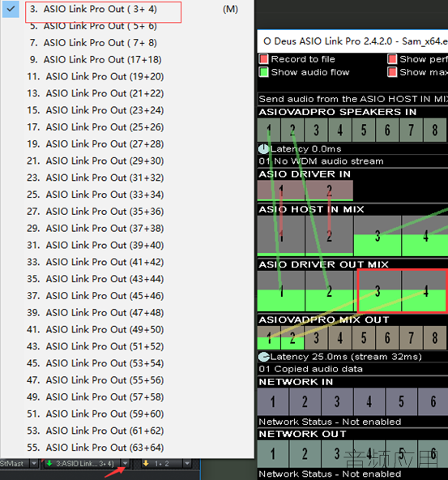Choose ASIO Link Pro Out (43+44)
The height and width of the screenshot is (480, 448).
127,279
